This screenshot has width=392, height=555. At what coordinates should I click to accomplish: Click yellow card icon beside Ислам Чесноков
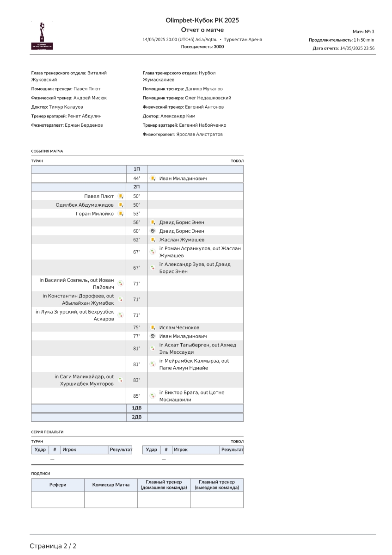coord(153,327)
